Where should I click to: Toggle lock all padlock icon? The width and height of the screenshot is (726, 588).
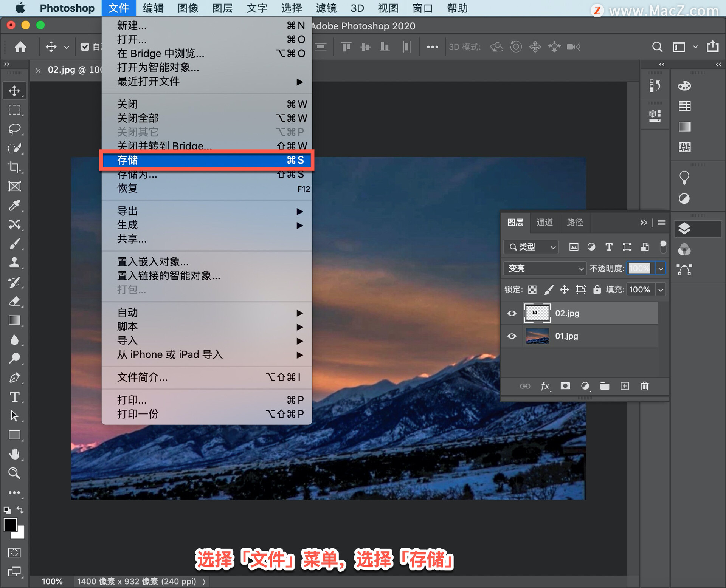[597, 289]
